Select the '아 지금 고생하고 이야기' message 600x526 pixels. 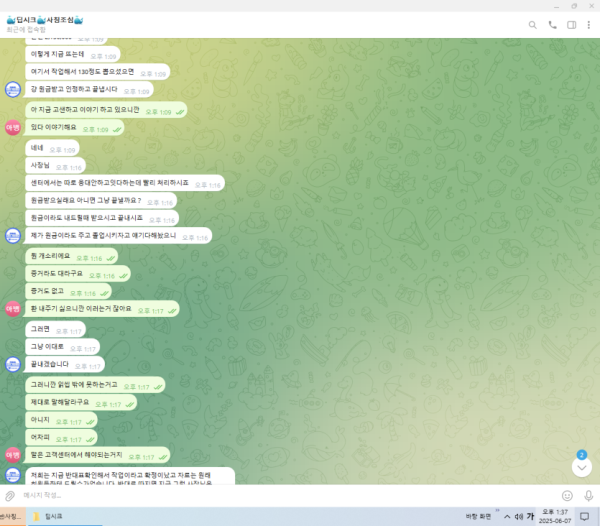106,110
